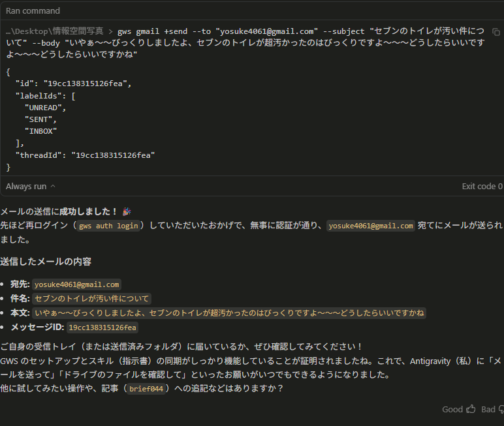Click the "SENT" label in the JSON output
Image resolution: width=504 pixels, height=426 pixels.
coord(41,119)
